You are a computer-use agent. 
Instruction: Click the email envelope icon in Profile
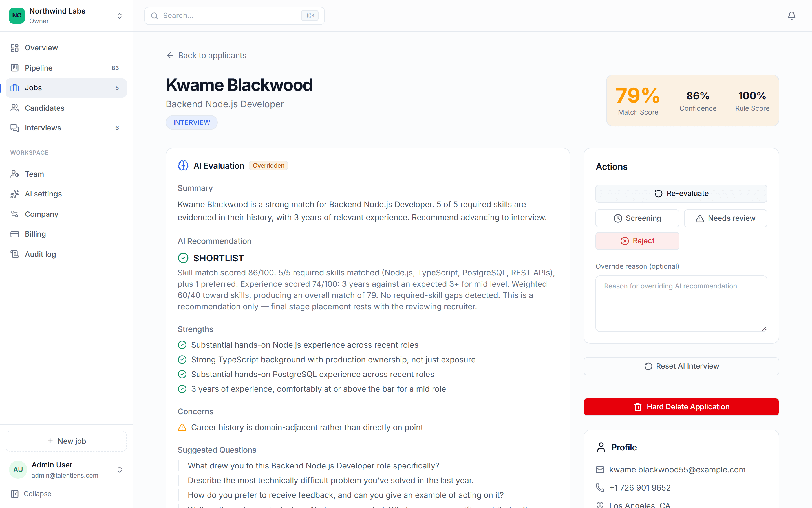(x=600, y=470)
